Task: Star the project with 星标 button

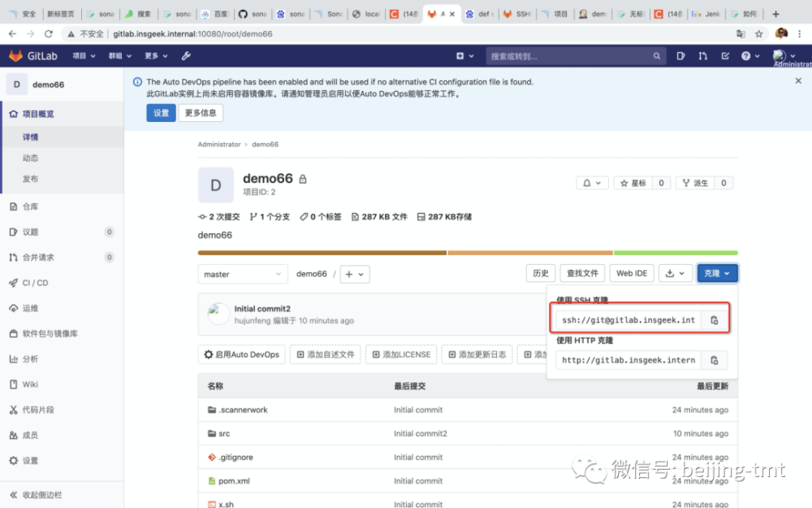Action: [633, 183]
